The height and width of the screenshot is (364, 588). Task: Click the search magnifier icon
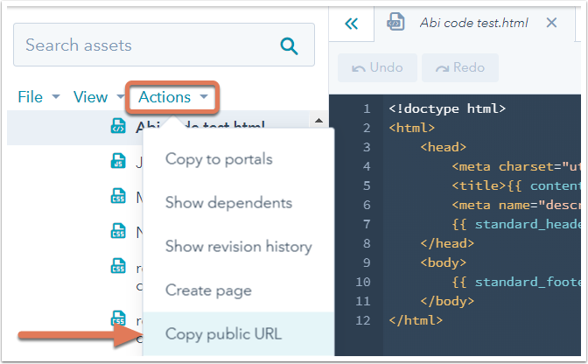click(288, 45)
